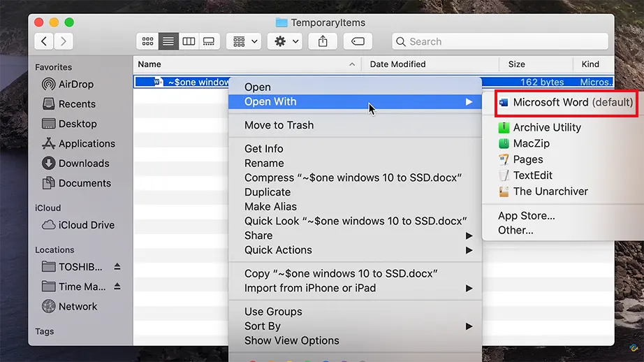Open Documents in the sidebar
The width and height of the screenshot is (644, 362).
76,183
